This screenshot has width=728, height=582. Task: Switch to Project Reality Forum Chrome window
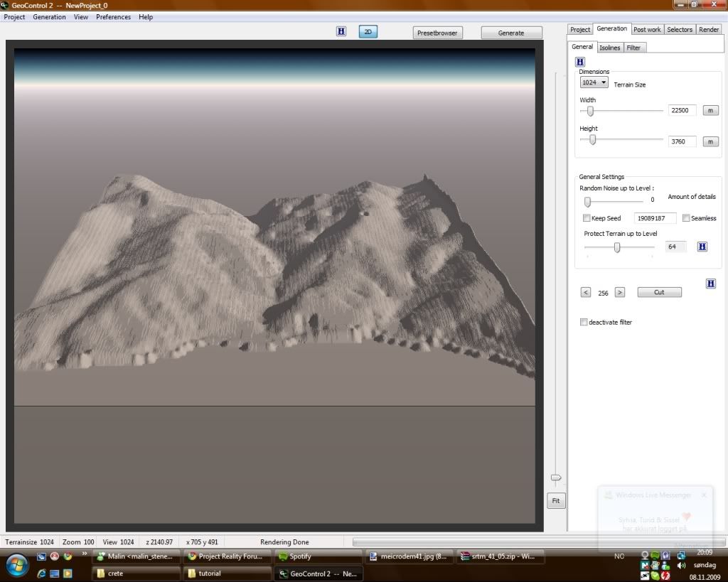(226, 556)
